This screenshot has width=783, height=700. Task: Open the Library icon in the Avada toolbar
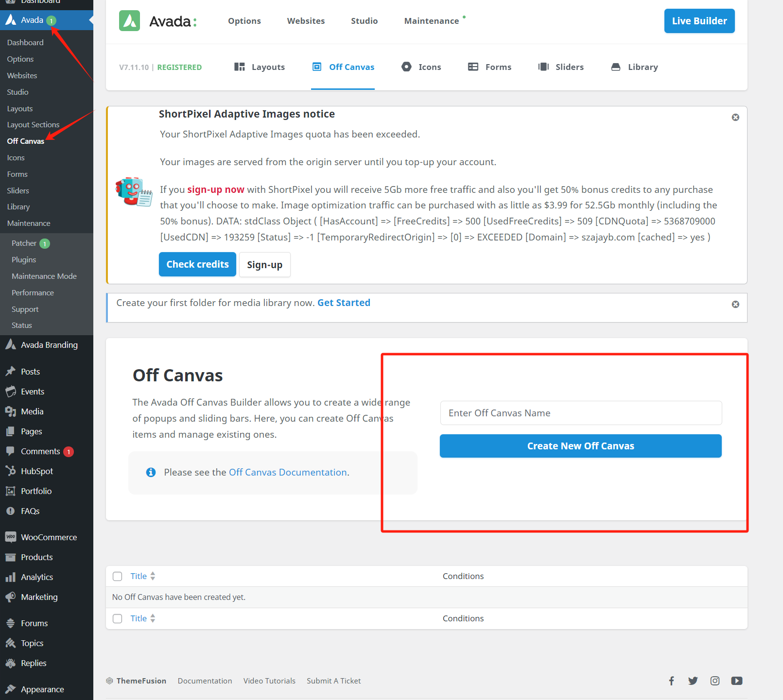pyautogui.click(x=615, y=67)
